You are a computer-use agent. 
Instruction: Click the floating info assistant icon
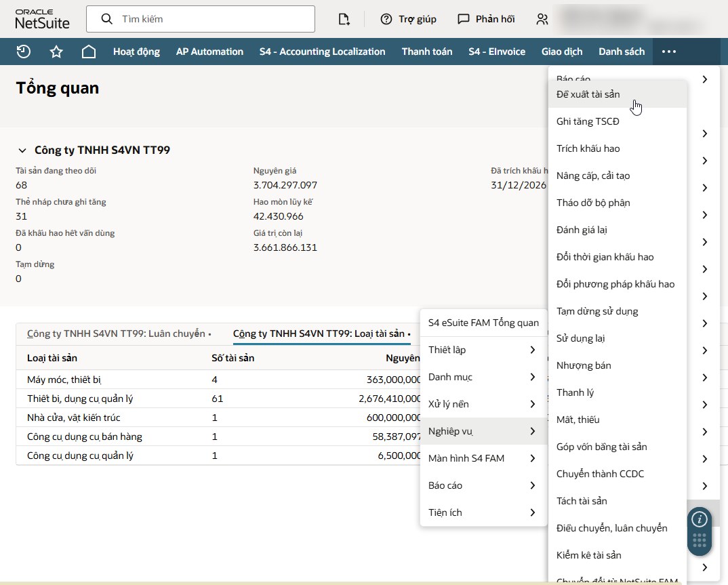(x=700, y=519)
